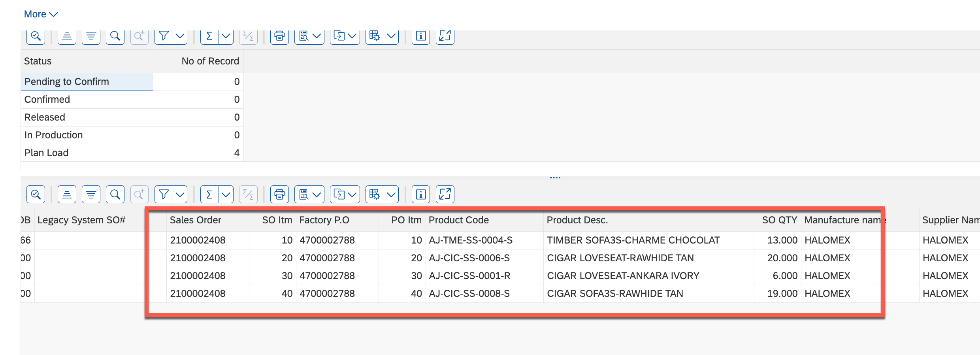Click Find icon above the sales order table
980x355 pixels.
coord(115,194)
